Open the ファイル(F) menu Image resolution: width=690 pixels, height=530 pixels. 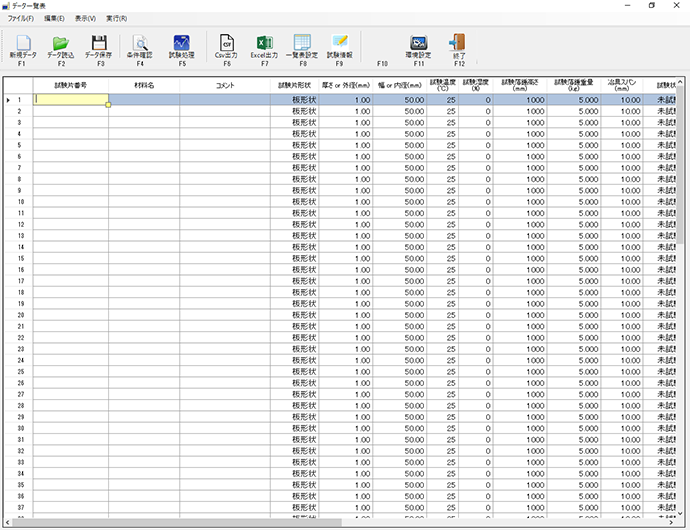(21, 18)
